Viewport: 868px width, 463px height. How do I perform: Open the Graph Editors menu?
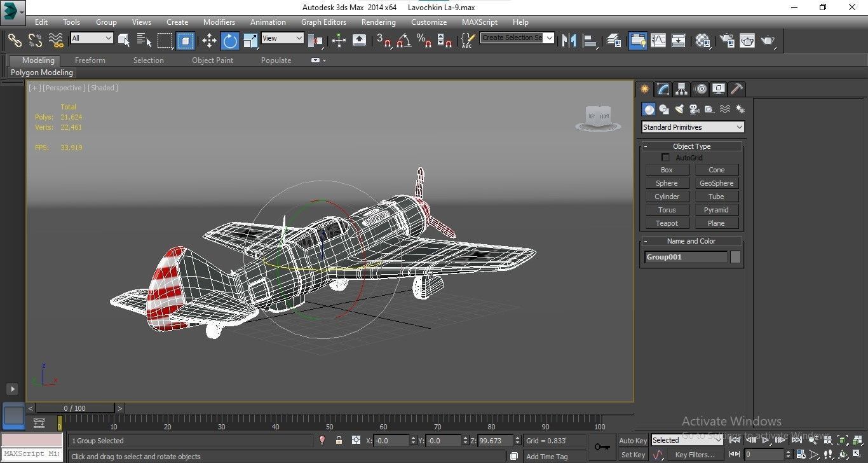[x=323, y=22]
